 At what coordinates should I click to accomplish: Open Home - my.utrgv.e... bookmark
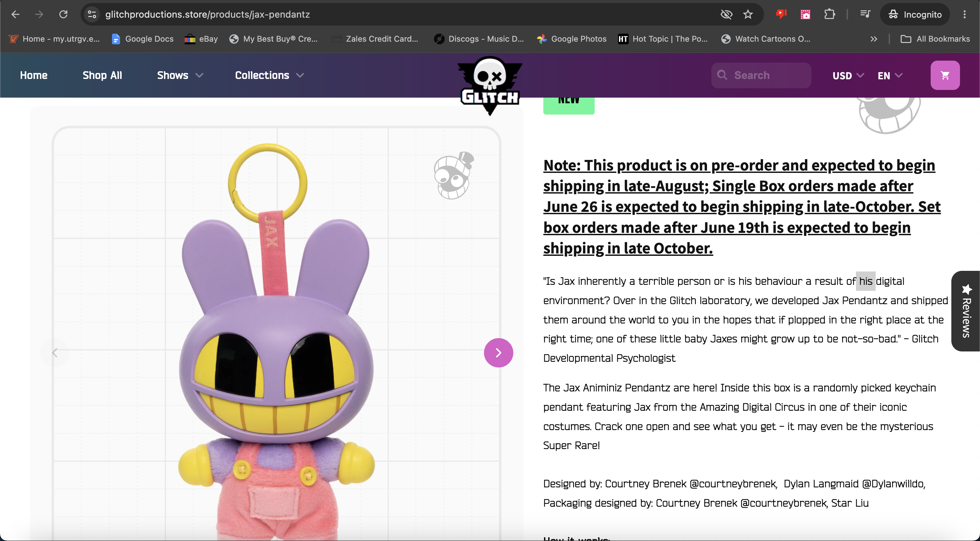click(x=54, y=39)
